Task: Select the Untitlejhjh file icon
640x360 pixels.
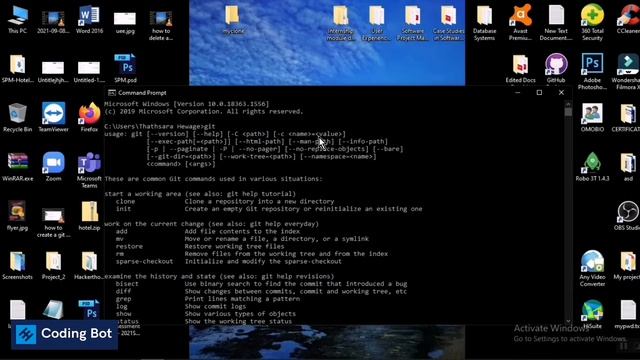Action: pyautogui.click(x=53, y=71)
